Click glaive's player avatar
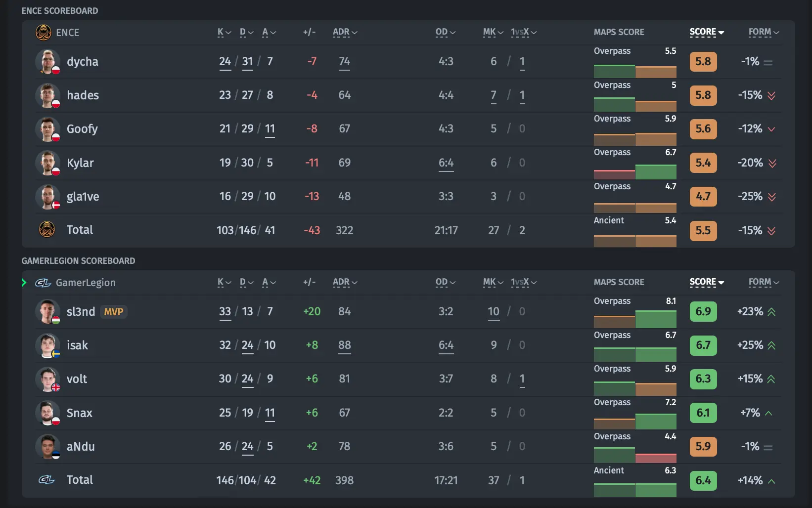This screenshot has width=812, height=508. [47, 197]
